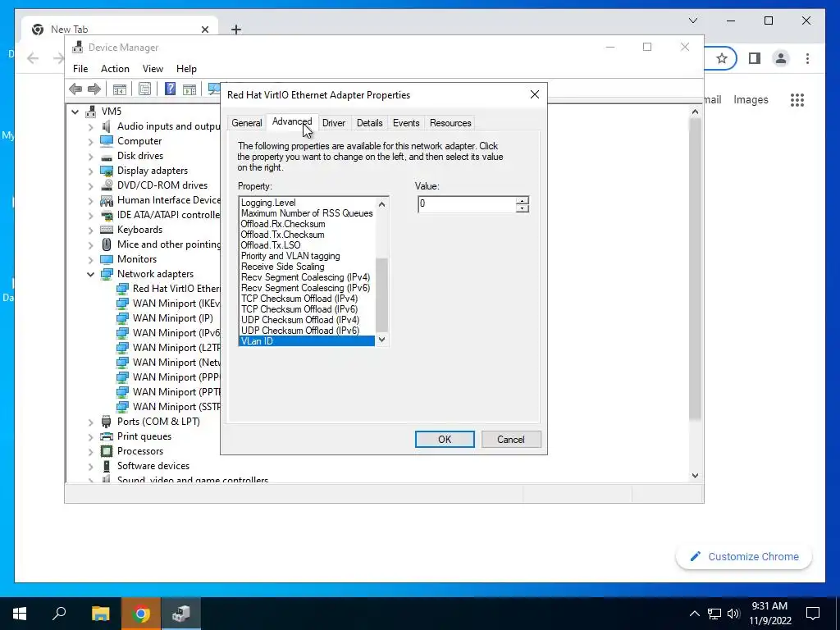The image size is (840, 630).
Task: Open the Windows Start menu
Action: (x=20, y=614)
